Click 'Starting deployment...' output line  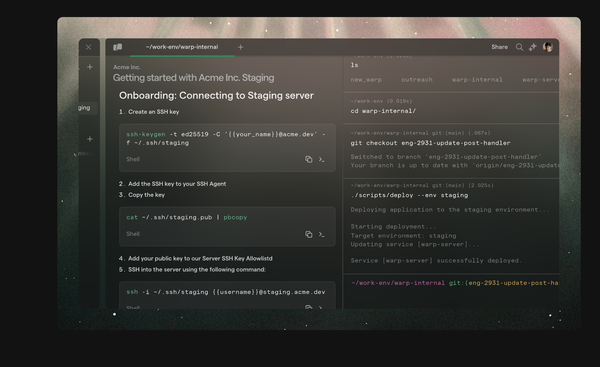click(393, 227)
